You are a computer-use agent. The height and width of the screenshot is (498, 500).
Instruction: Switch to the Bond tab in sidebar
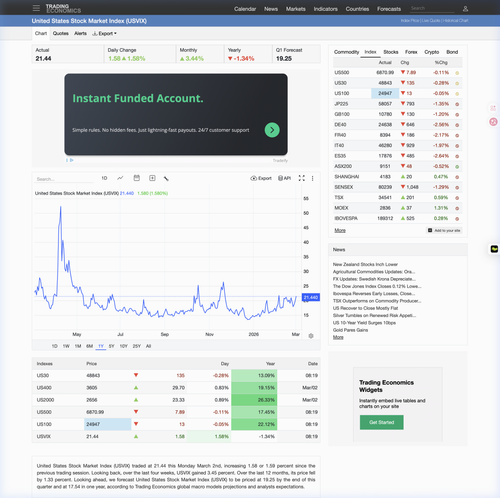click(452, 52)
